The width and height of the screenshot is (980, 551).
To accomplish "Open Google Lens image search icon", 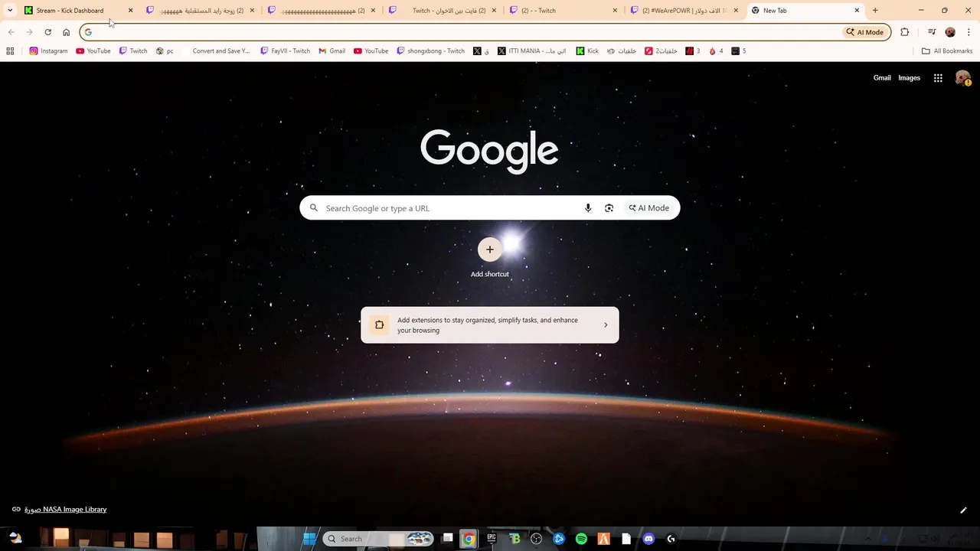I will (x=609, y=208).
